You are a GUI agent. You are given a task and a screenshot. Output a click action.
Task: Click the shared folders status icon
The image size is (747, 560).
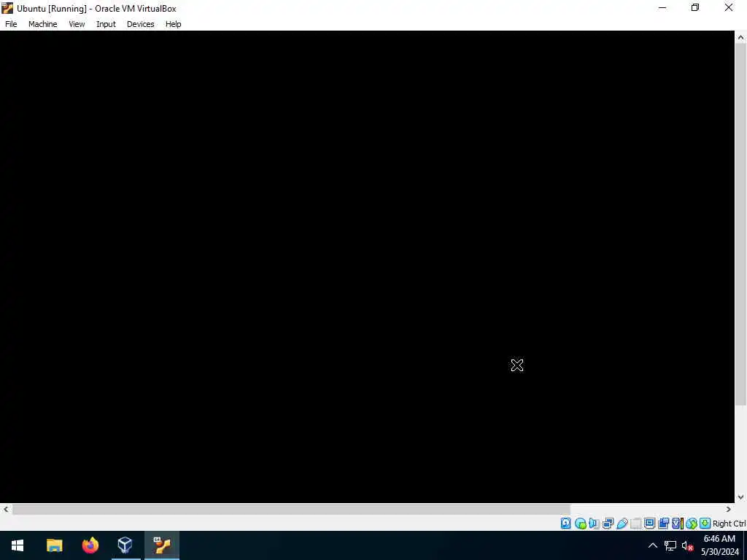coord(635,524)
